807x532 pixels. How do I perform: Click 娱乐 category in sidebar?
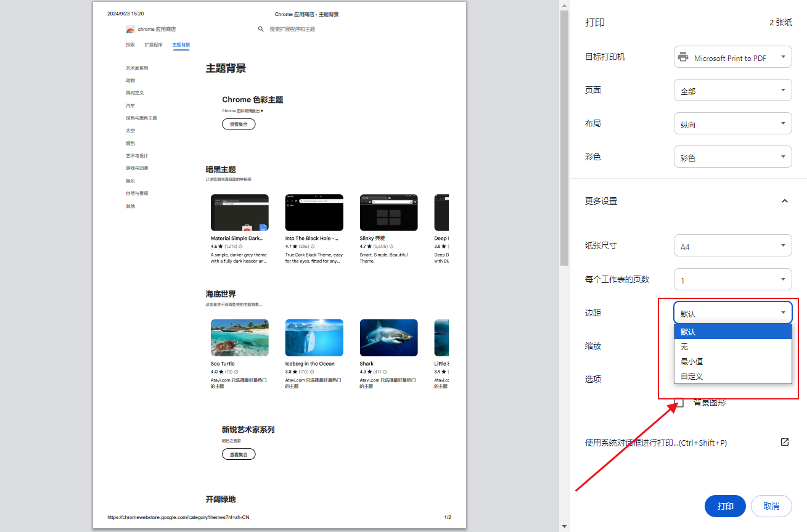tap(130, 181)
